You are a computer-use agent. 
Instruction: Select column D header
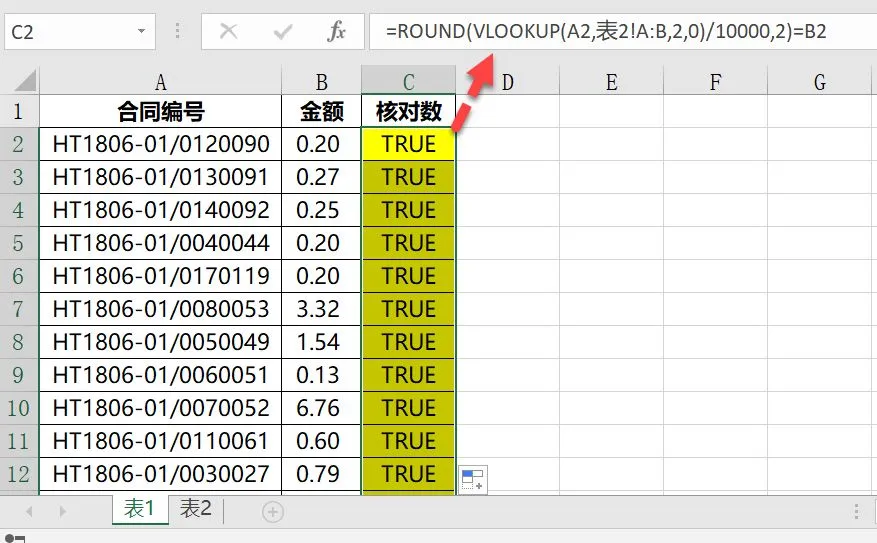point(507,81)
